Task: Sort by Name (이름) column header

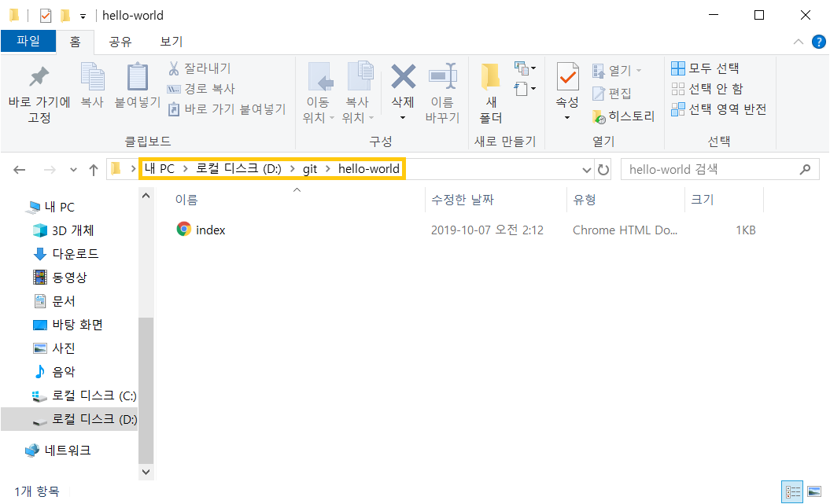Action: 187,200
